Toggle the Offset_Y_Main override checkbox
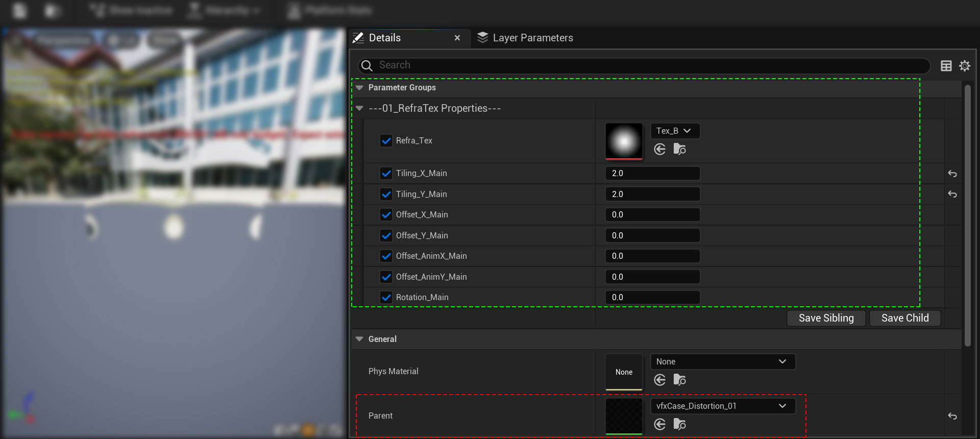Image resolution: width=980 pixels, height=439 pixels. (x=386, y=235)
